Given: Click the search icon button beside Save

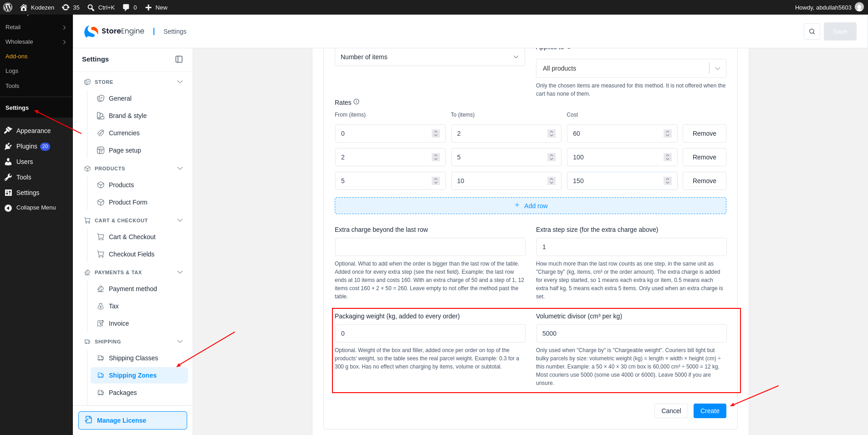Looking at the screenshot, I should pos(812,31).
